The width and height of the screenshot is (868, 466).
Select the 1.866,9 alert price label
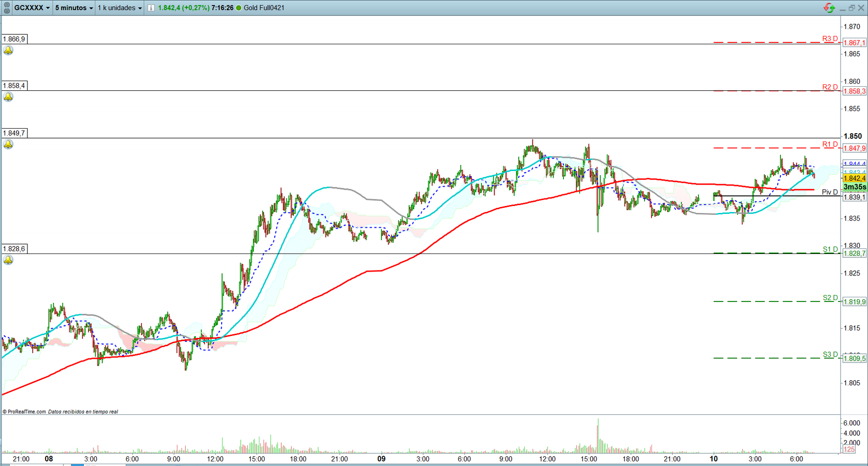point(14,39)
